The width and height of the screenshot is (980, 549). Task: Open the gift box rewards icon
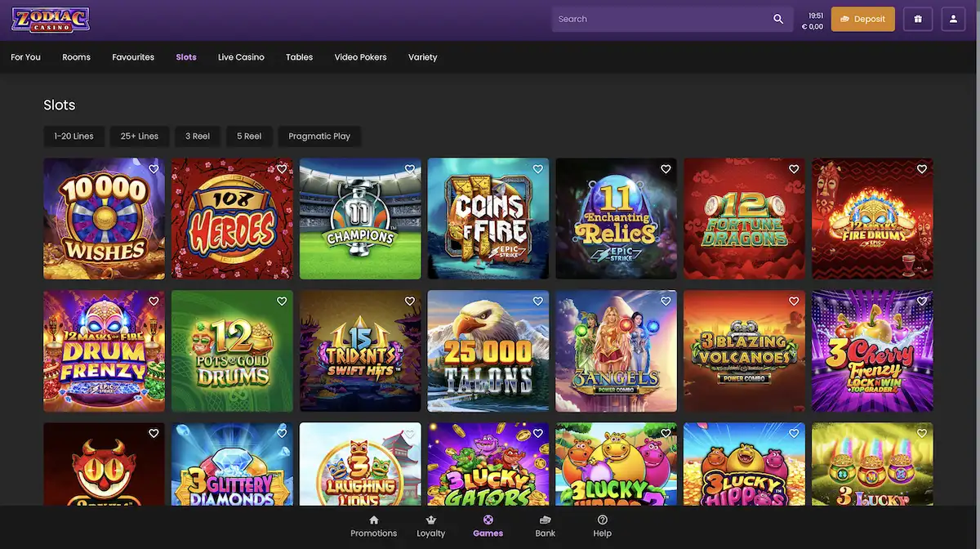(x=918, y=19)
